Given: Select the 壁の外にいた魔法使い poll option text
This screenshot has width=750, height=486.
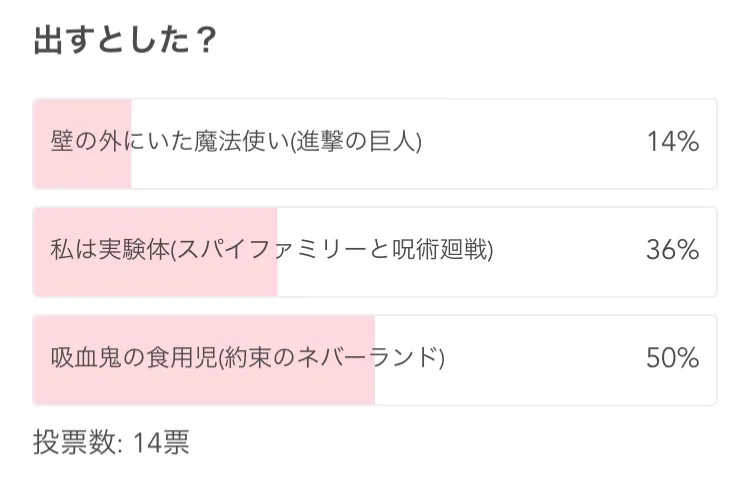Looking at the screenshot, I should pyautogui.click(x=170, y=142).
